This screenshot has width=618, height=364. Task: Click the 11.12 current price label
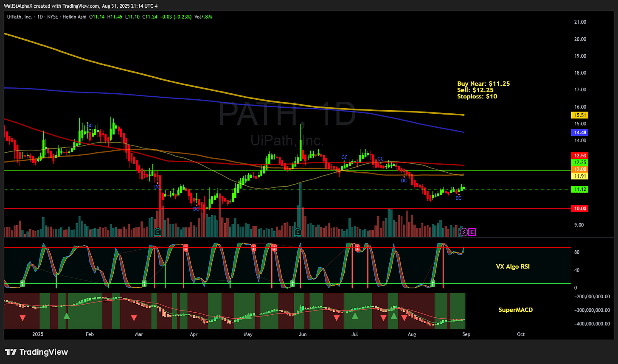click(580, 190)
